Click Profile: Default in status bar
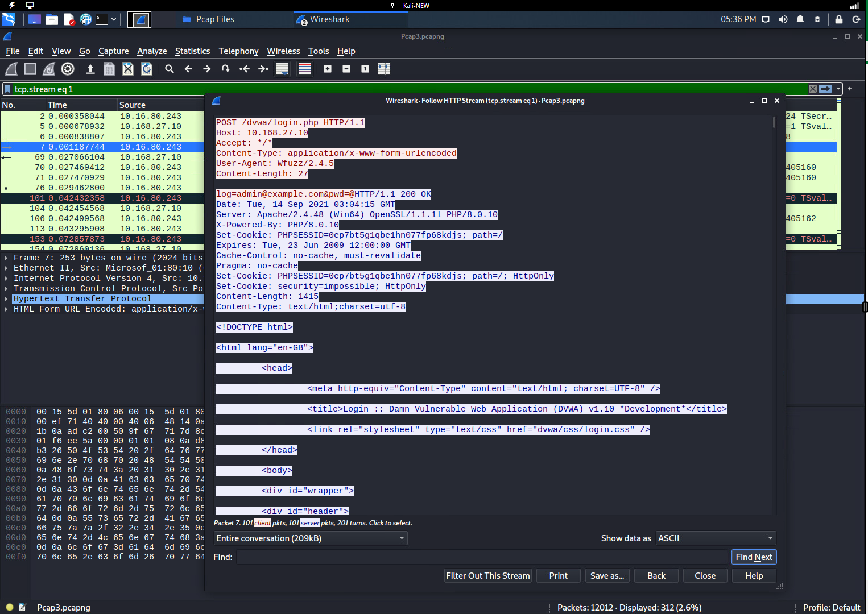 click(x=831, y=607)
